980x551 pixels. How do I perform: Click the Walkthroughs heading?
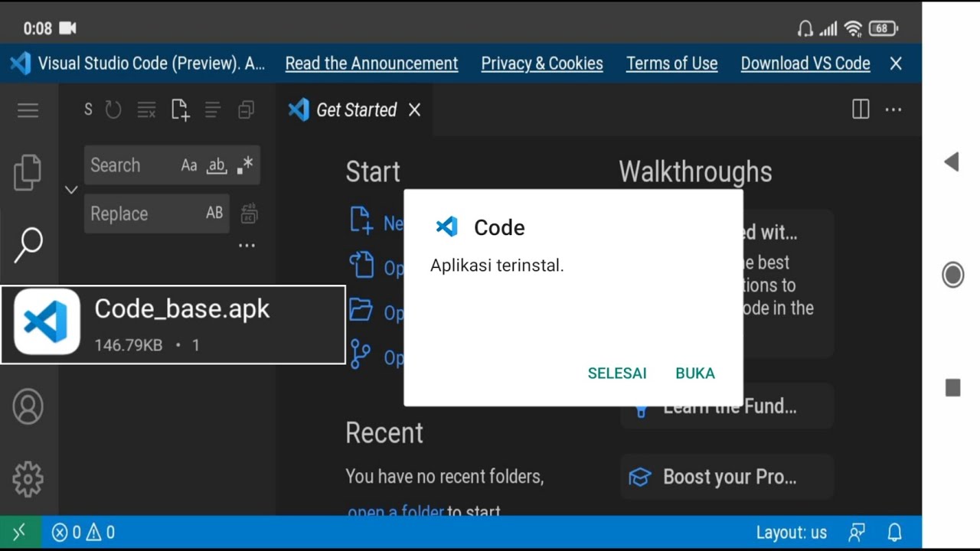tap(695, 171)
